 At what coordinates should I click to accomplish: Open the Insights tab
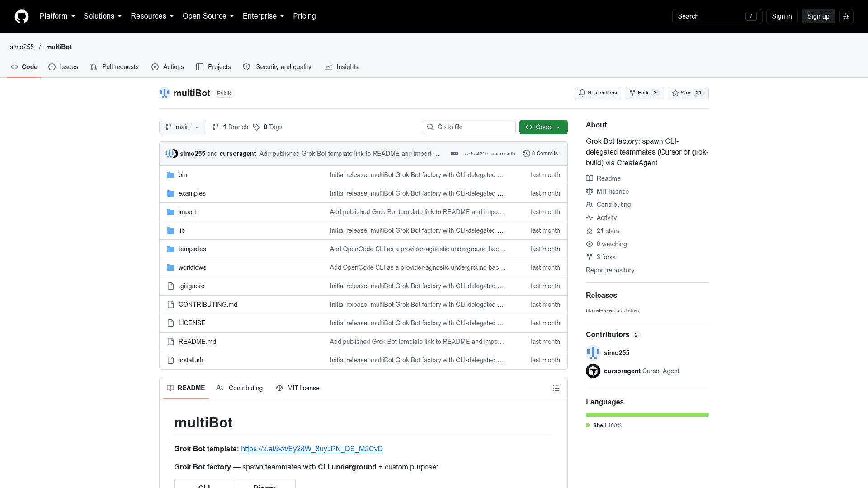[341, 67]
